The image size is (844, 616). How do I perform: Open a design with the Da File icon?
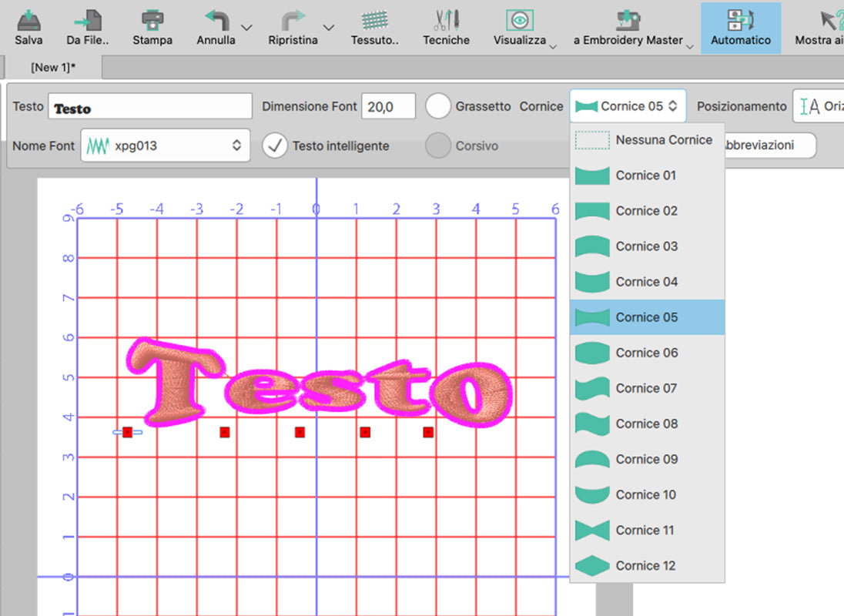tap(87, 25)
